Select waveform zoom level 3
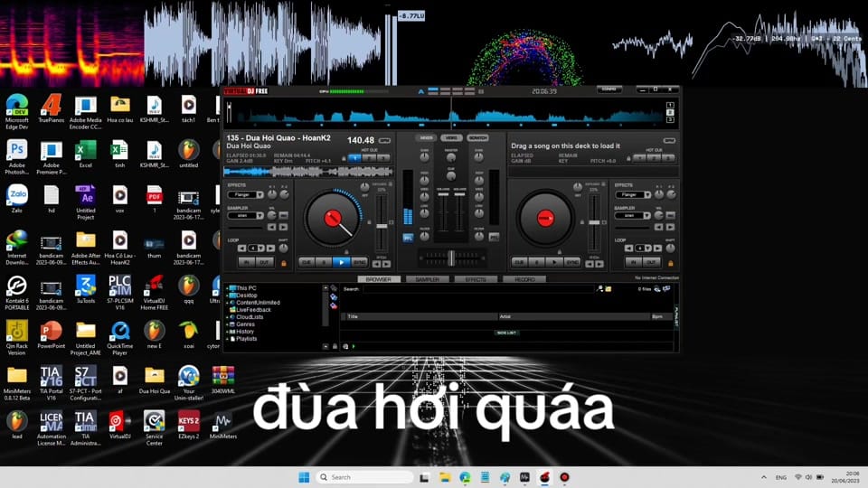 pyautogui.click(x=670, y=119)
